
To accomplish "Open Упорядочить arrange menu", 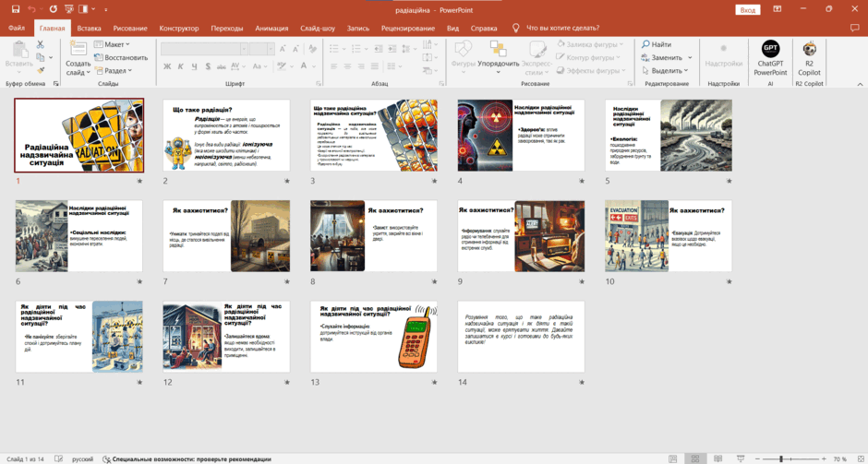I will (499, 58).
